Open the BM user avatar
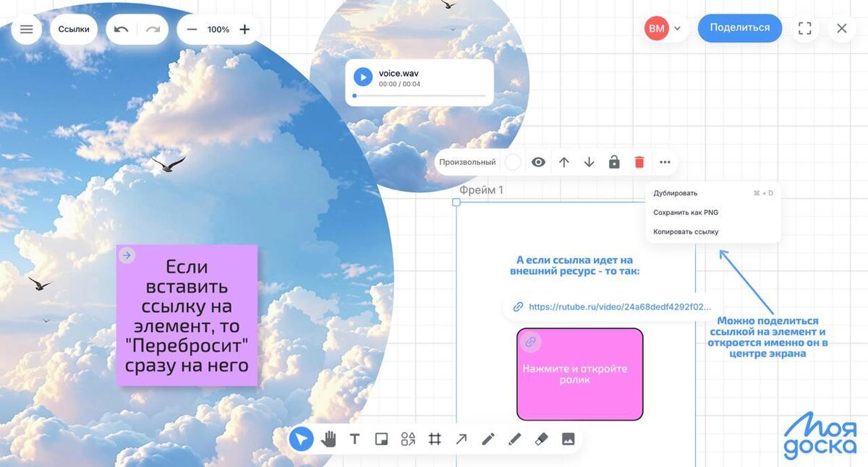The image size is (868, 467). pyautogui.click(x=657, y=29)
